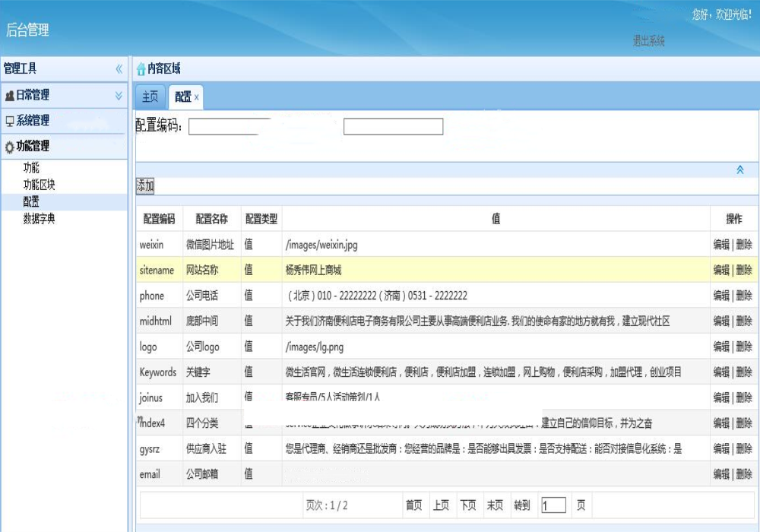Click 删除 in the phone row
Viewport: 760px width, 532px height.
coord(744,296)
